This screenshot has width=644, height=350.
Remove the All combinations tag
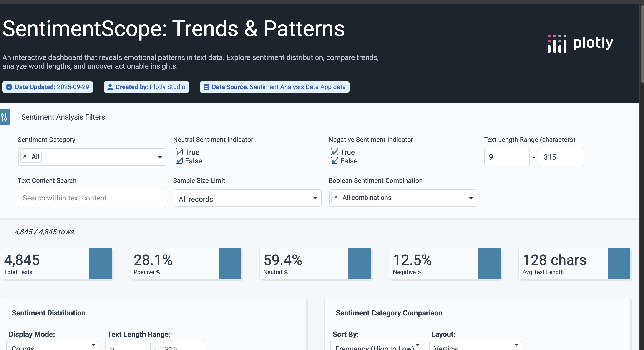336,197
